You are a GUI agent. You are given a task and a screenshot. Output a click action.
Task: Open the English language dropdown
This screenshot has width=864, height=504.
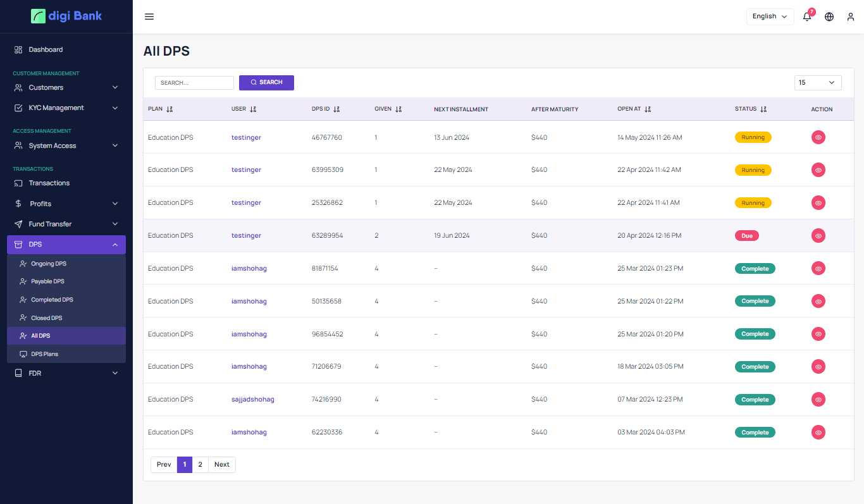[770, 16]
